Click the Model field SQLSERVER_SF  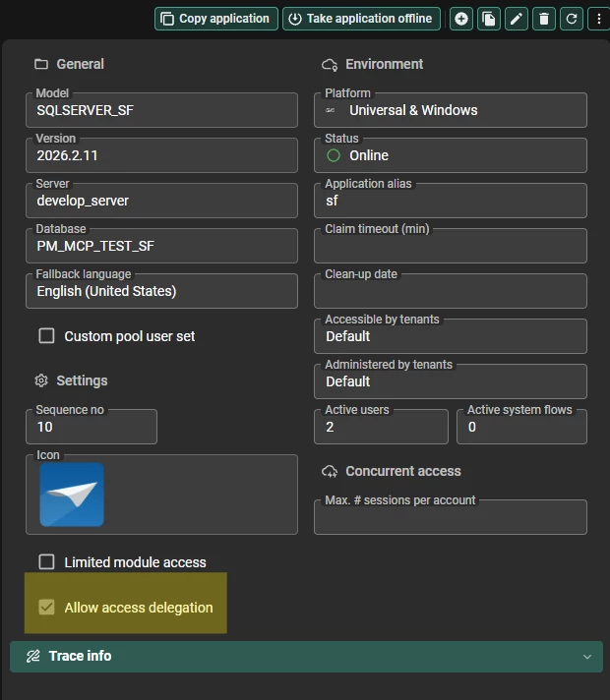point(161,110)
